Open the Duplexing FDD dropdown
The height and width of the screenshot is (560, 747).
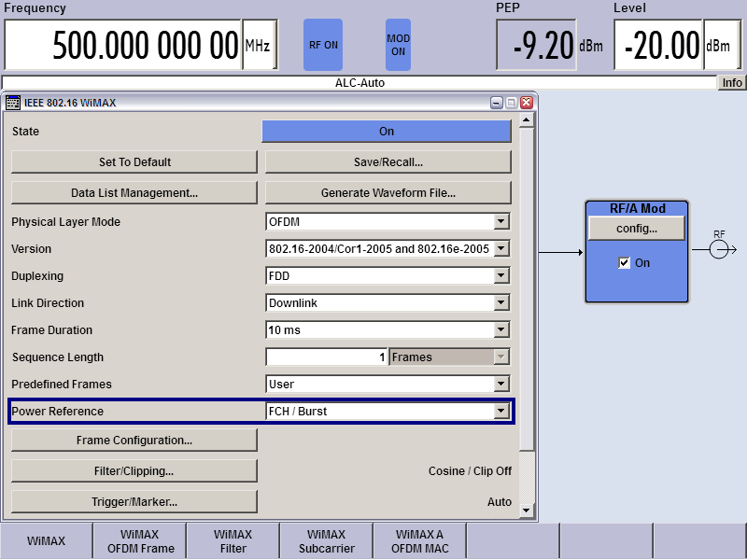pos(500,275)
